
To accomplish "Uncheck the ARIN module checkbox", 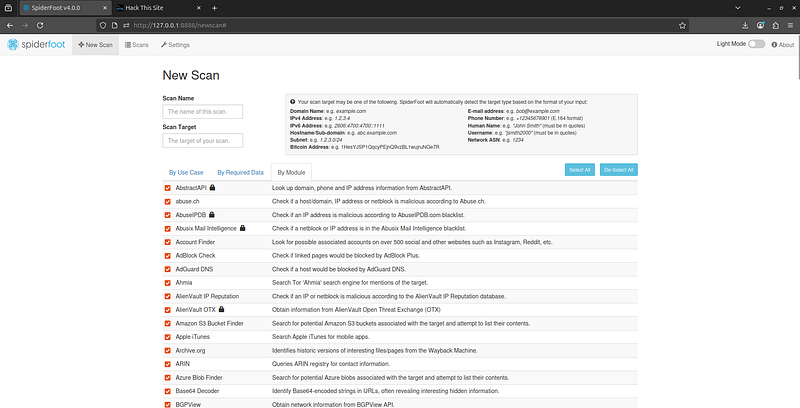I will [167, 364].
